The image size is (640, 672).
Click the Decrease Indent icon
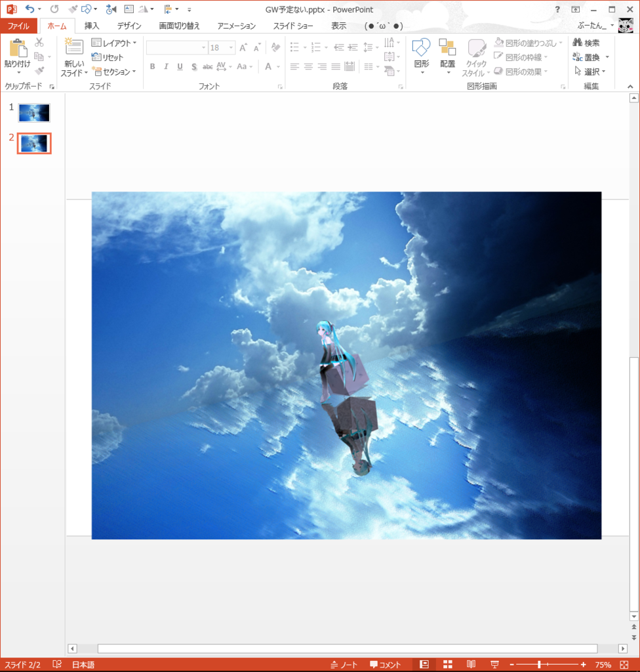click(x=339, y=47)
